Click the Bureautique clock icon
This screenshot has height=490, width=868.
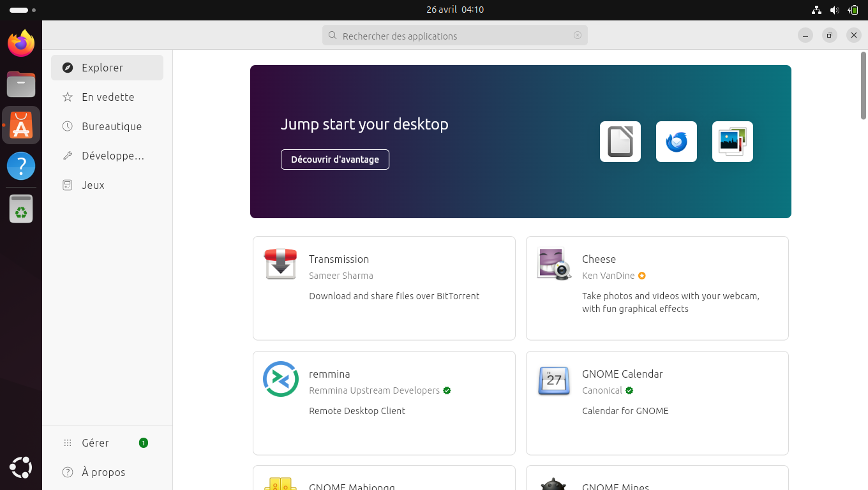point(67,126)
